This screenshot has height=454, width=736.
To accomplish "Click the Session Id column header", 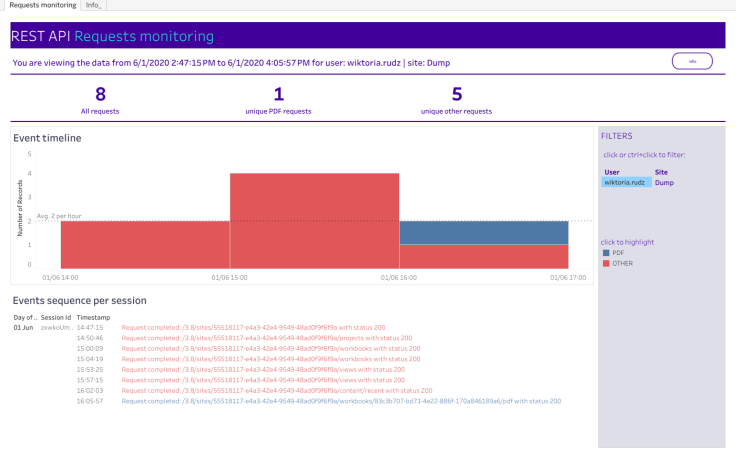I will point(55,316).
